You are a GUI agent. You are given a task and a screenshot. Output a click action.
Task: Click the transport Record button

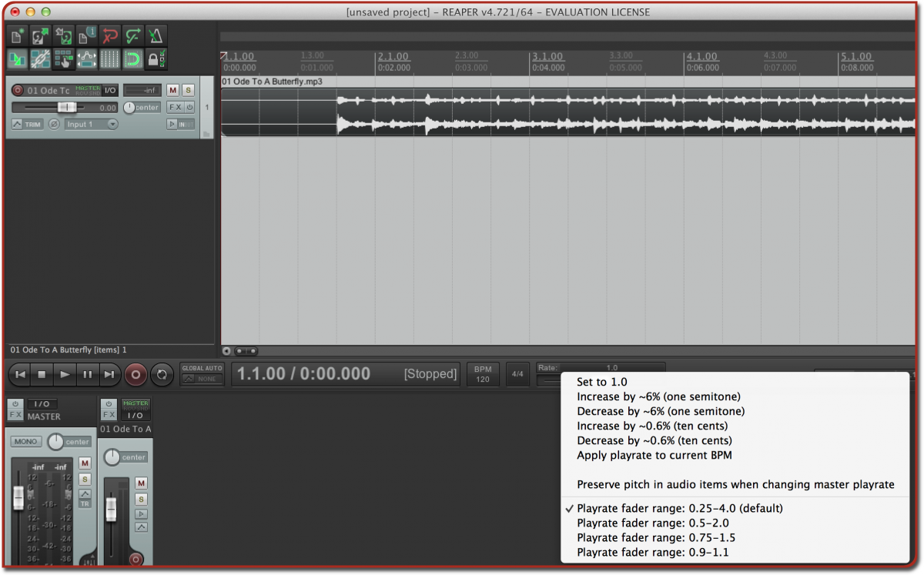136,374
